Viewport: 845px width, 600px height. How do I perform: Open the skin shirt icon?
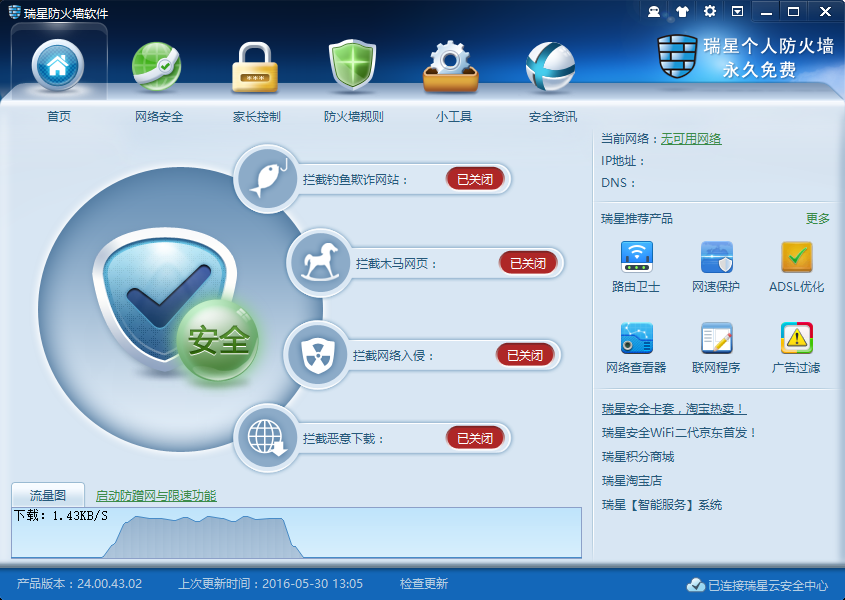tap(682, 11)
